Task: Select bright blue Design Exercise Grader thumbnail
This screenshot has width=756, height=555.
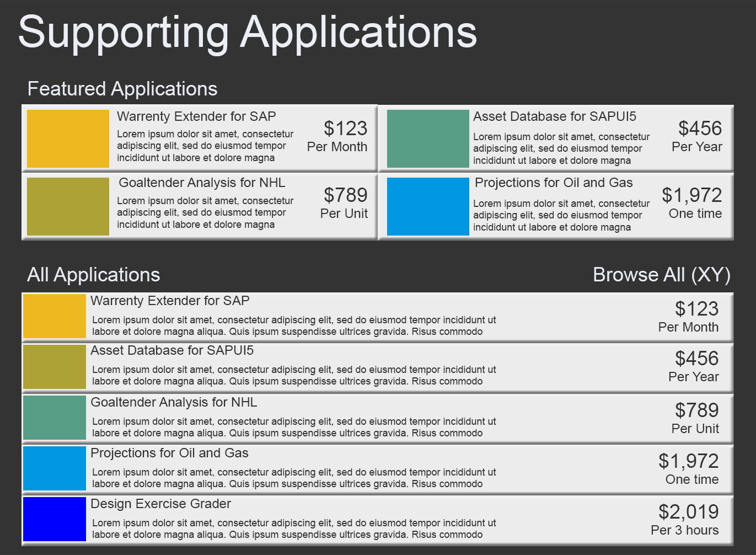Action: click(55, 519)
